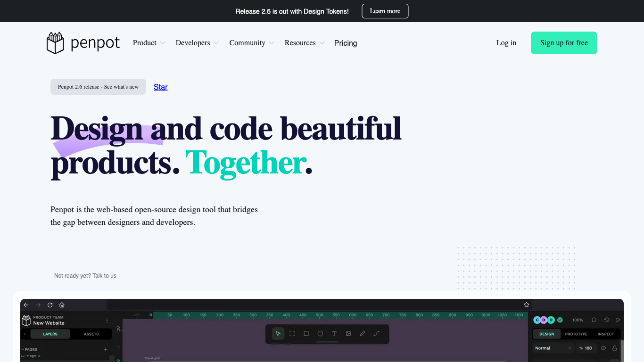
Task: Open the three-dot menu beside New Website
Action: point(107,321)
